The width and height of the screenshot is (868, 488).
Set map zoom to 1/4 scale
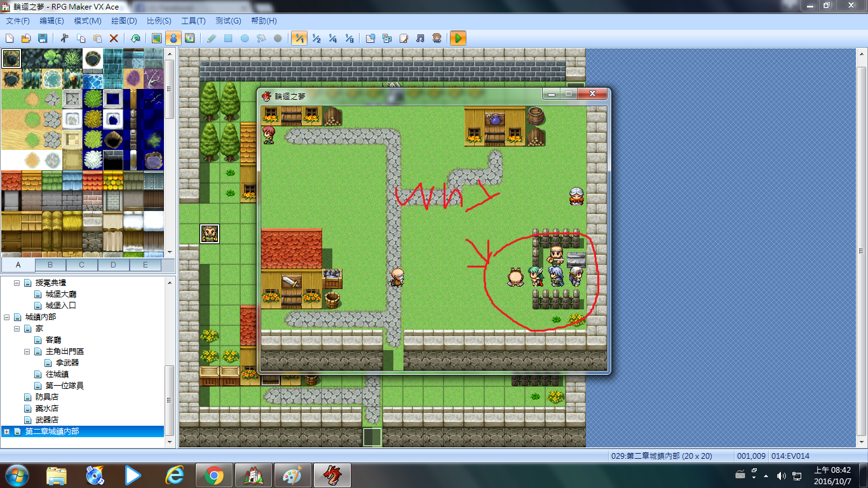(332, 38)
